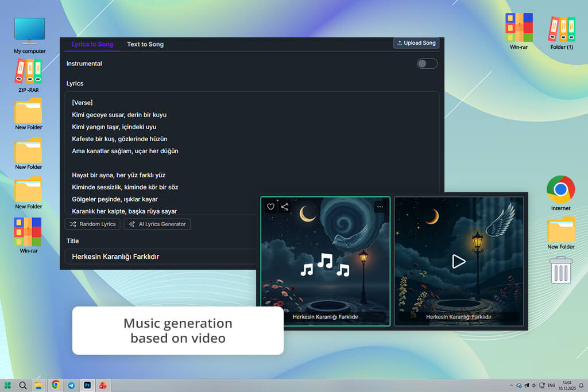
Task: Open the Folder (1) desktop icon
Action: click(x=562, y=33)
